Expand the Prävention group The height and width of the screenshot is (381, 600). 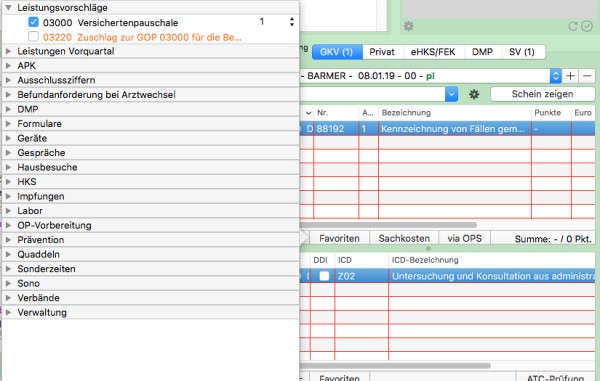tap(8, 240)
